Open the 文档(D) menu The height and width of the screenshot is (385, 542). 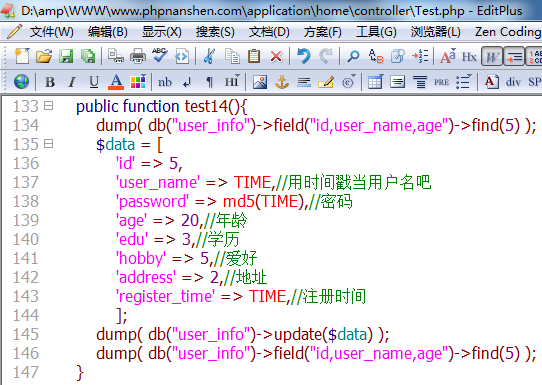pyautogui.click(x=269, y=32)
